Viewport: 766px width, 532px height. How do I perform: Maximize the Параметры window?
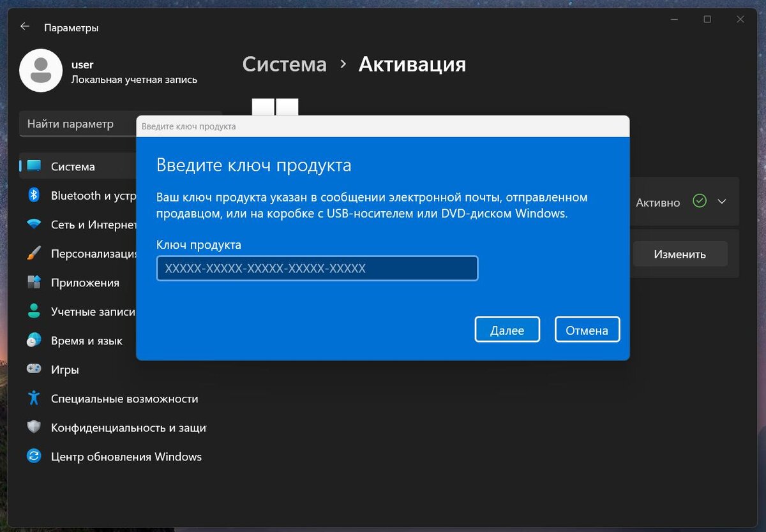[707, 20]
